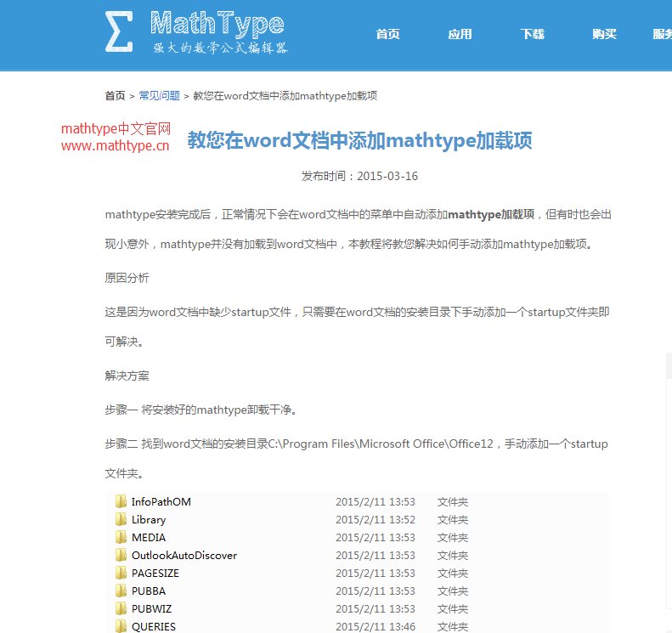Select the InfoPathOM folder name

[x=161, y=502]
